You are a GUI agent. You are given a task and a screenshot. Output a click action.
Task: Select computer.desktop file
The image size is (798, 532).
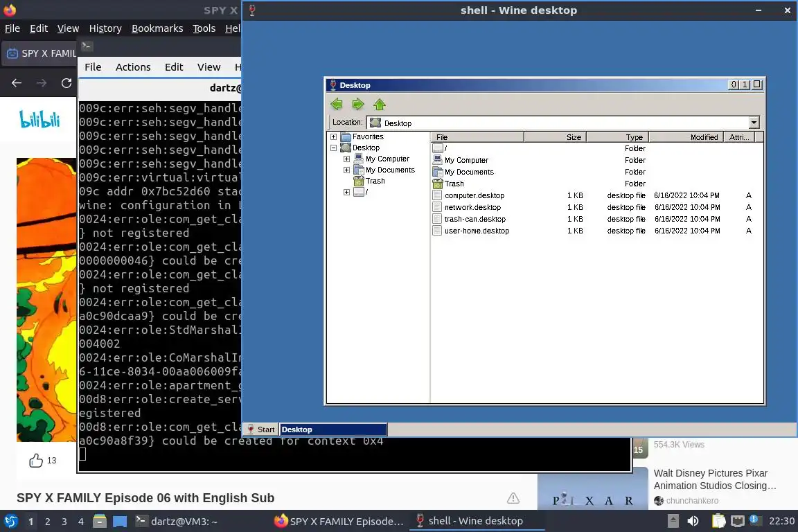(475, 195)
